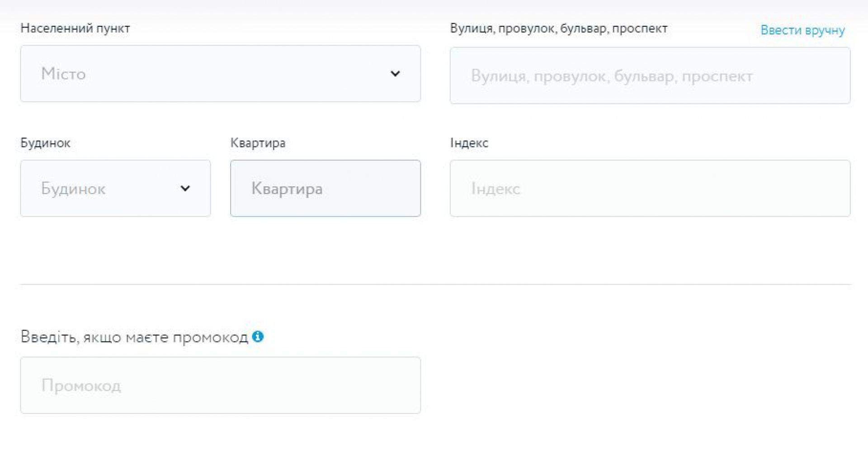Focus the Квартира apartment input field
Viewport: 868px width, 456px height.
point(325,188)
